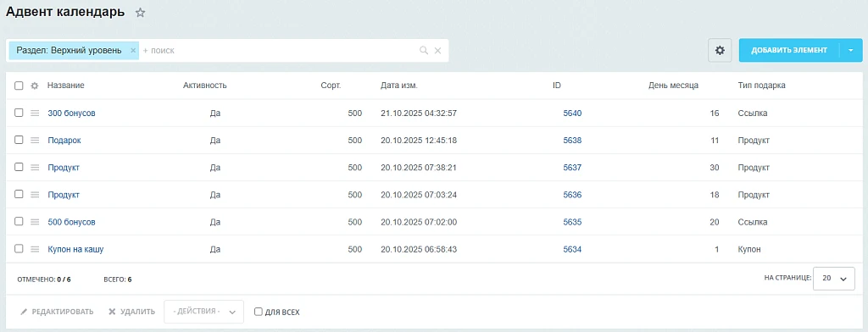Clear the search field with X icon
Screen dimensions: 868x332
pos(438,50)
